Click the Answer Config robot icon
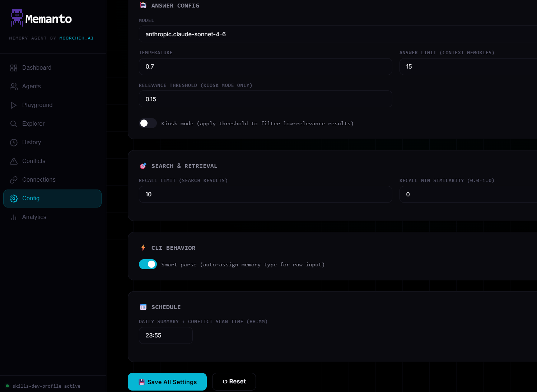 point(143,5)
